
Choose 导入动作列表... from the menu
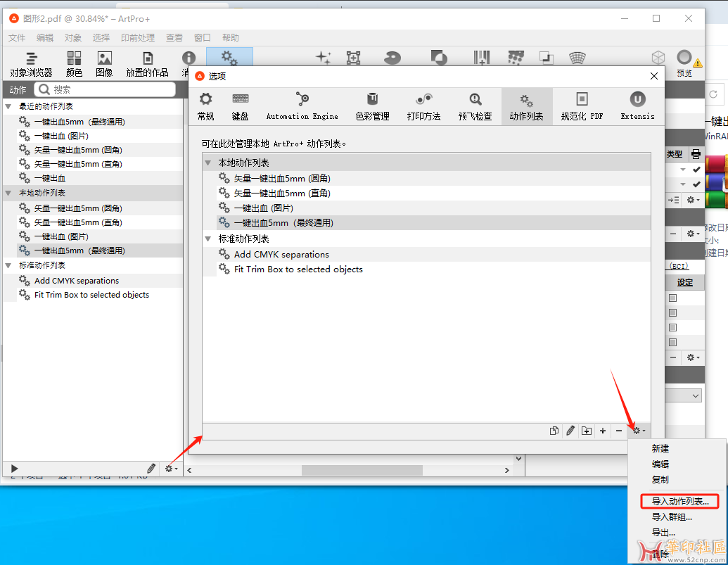point(680,502)
